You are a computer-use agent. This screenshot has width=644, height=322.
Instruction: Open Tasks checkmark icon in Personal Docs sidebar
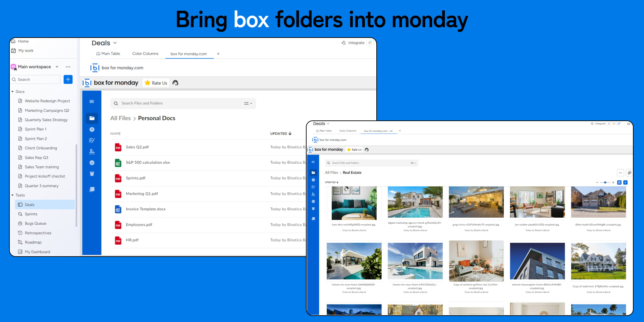[92, 163]
